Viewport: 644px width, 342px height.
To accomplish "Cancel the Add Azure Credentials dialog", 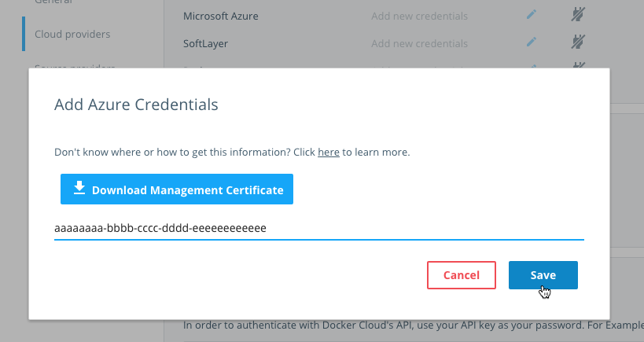I will pyautogui.click(x=462, y=275).
